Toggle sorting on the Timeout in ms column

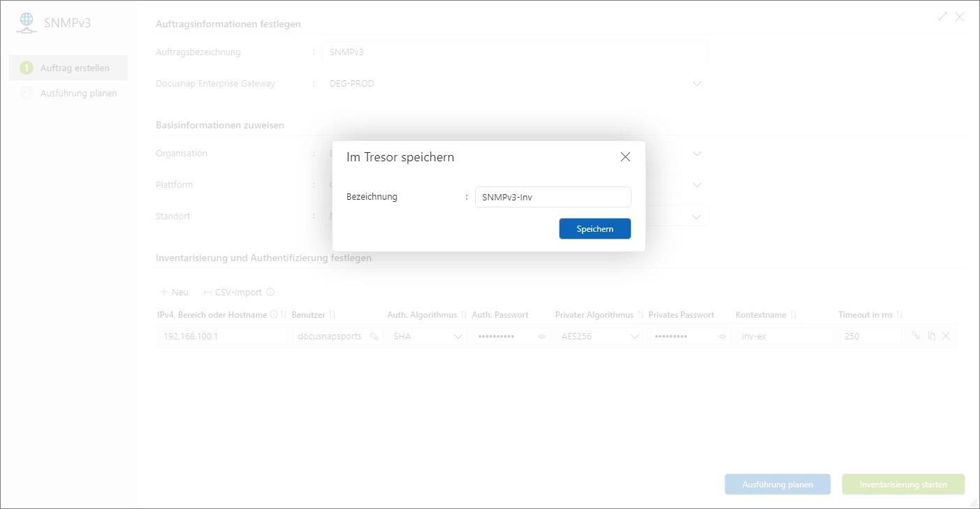point(901,314)
